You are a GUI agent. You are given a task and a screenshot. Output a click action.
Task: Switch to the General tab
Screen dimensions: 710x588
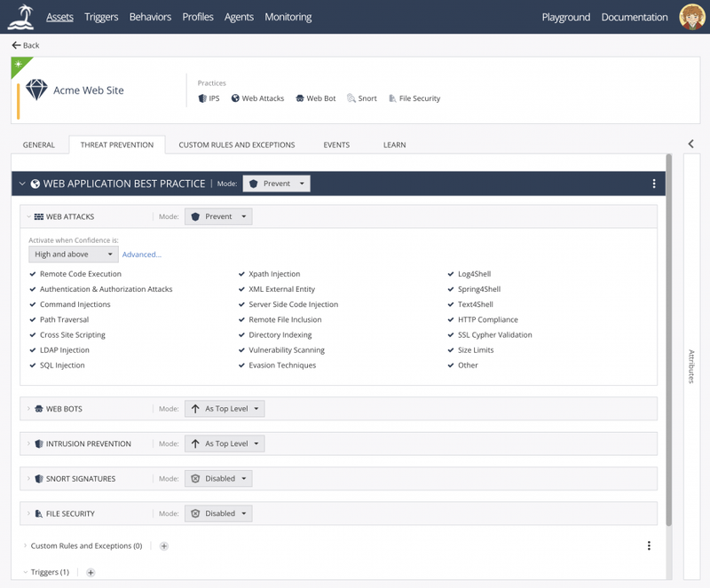(39, 145)
